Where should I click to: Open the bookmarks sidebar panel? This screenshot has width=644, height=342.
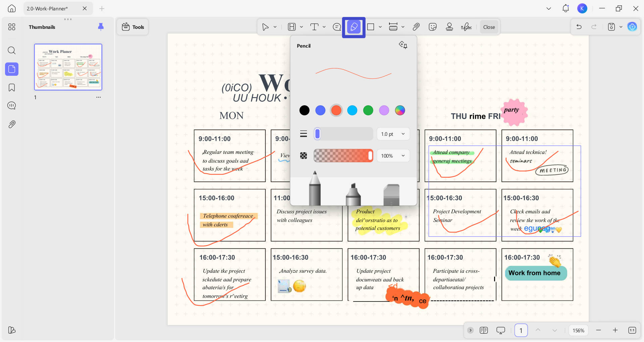pyautogui.click(x=12, y=88)
